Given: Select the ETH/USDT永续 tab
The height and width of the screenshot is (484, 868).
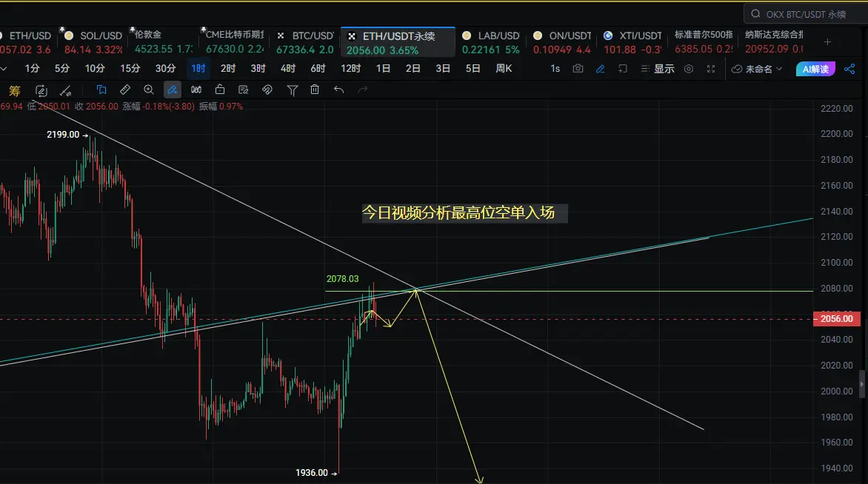Looking at the screenshot, I should [398, 42].
